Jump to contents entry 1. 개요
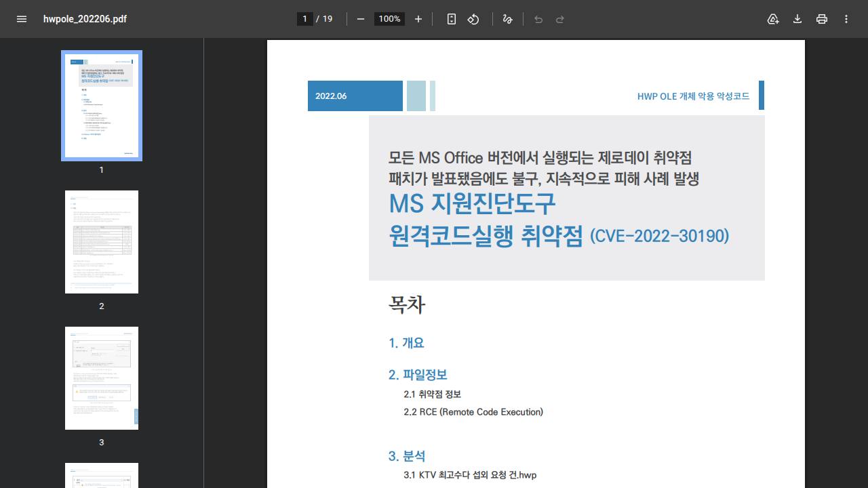 coord(406,343)
